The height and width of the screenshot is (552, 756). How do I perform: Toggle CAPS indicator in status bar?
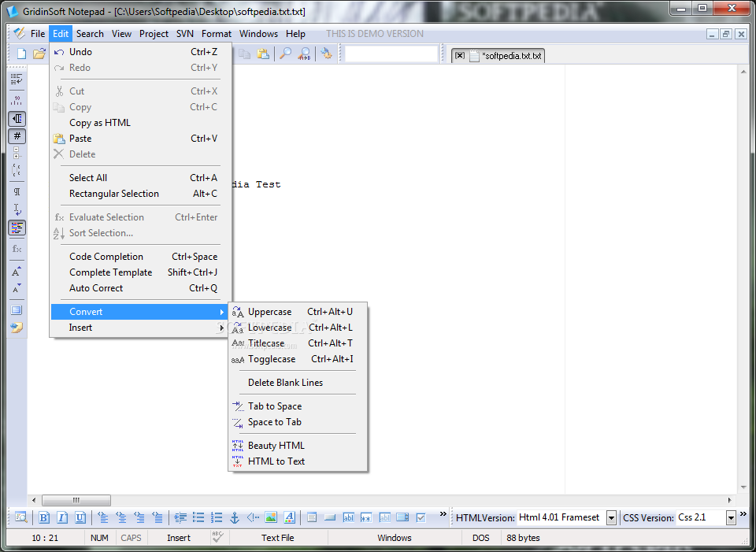click(x=131, y=538)
